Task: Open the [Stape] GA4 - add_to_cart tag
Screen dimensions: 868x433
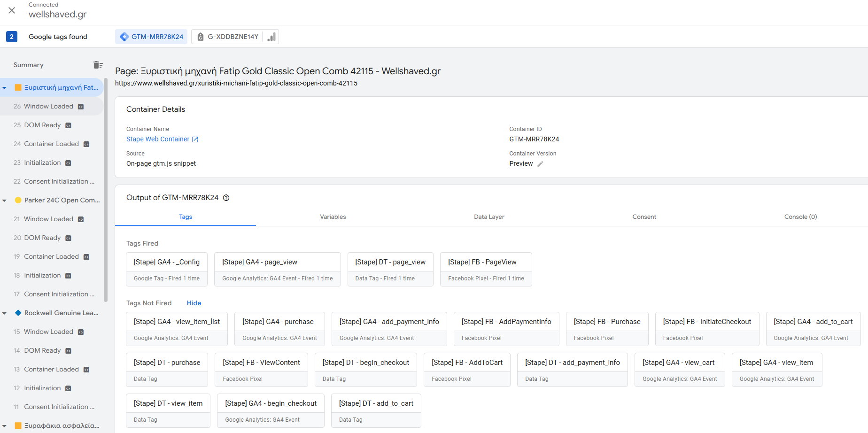Action: pyautogui.click(x=814, y=329)
